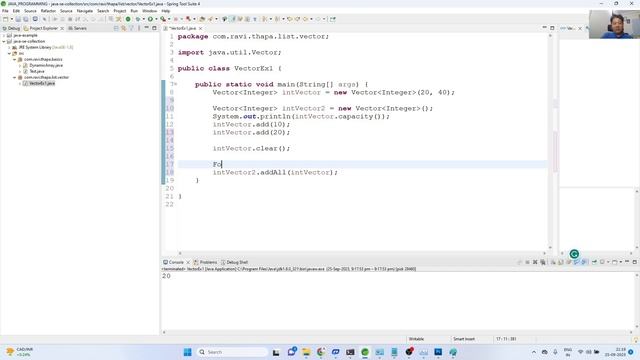Image resolution: width=640 pixels, height=360 pixels.
Task: Click Collapse All in Project Explorer
Action: pos(116,28)
